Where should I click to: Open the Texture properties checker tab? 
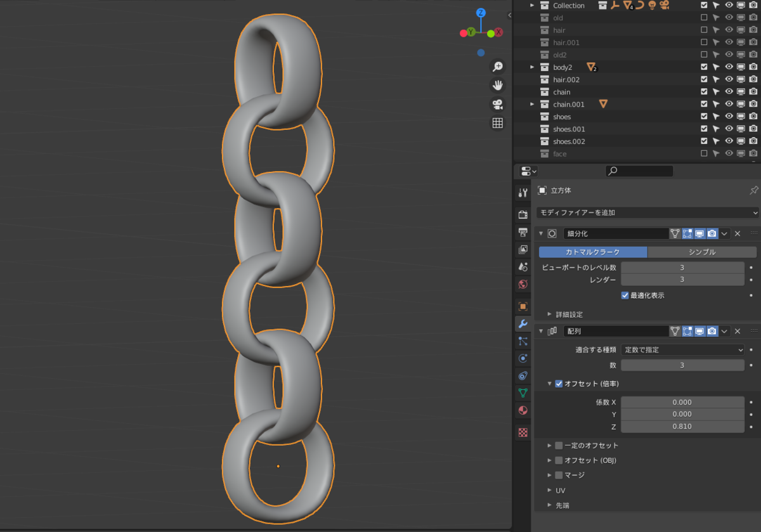tap(523, 432)
